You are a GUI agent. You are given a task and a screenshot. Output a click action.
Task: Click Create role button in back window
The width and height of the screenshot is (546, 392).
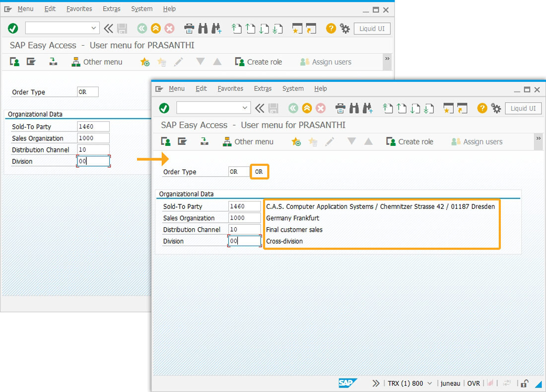[259, 62]
